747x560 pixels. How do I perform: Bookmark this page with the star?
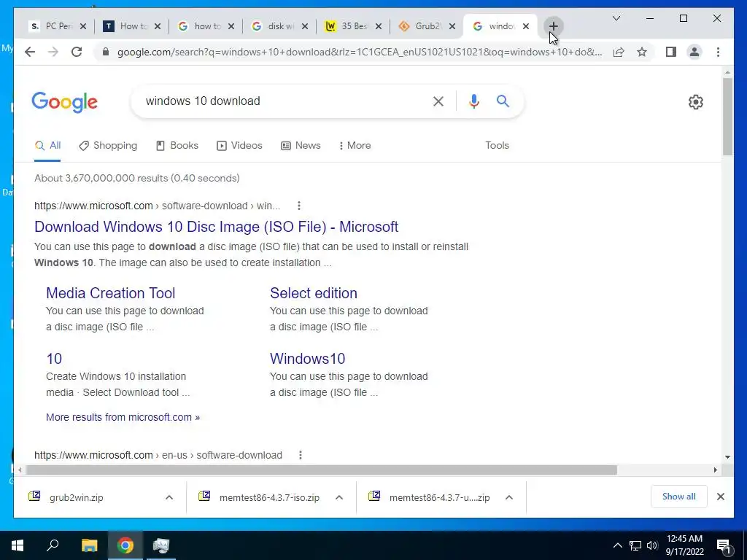[x=642, y=52]
